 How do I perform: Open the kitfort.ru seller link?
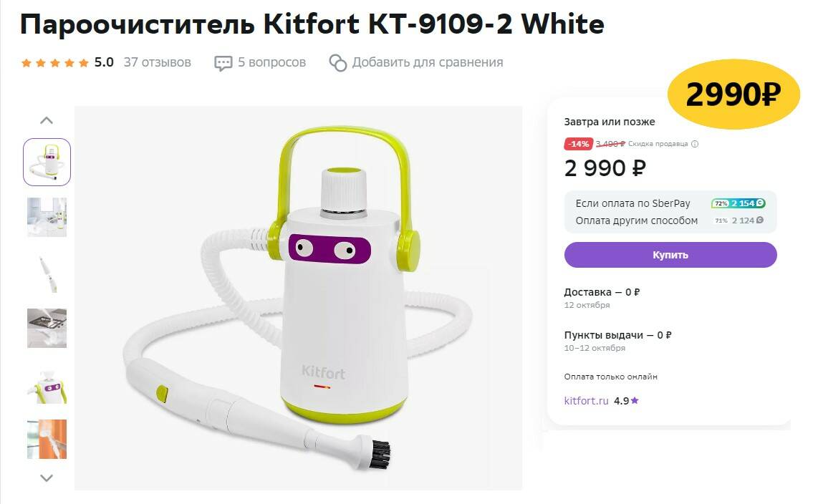click(x=587, y=401)
